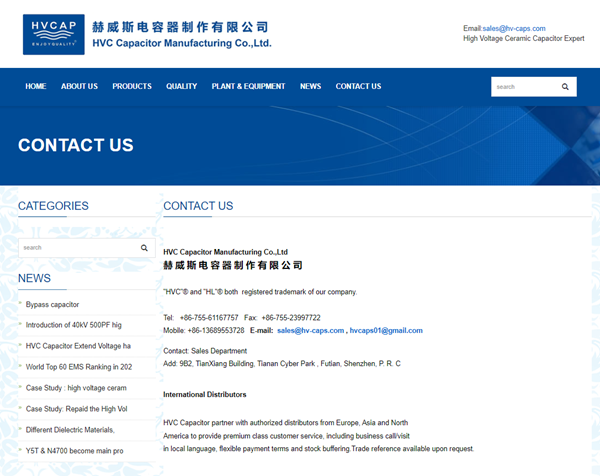Image resolution: width=600 pixels, height=476 pixels.
Task: Open Case Study: Repaid the High Vol article
Action: (77, 409)
